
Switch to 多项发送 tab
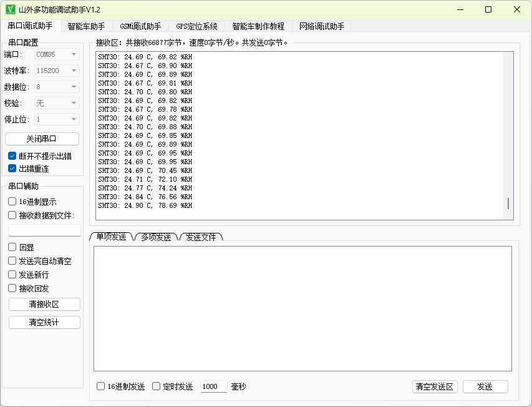pos(156,237)
